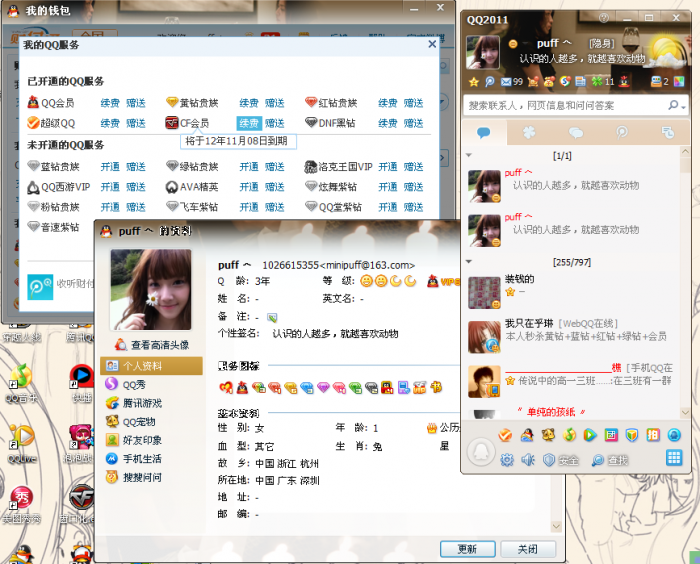Screen dimensions: 700x564
Task: Click 续费 for CF会员 service
Action: point(249,123)
